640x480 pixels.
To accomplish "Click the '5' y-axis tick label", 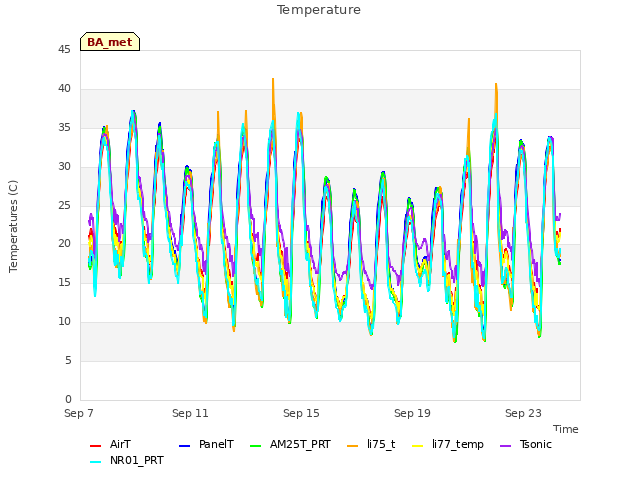I will click(x=68, y=361).
